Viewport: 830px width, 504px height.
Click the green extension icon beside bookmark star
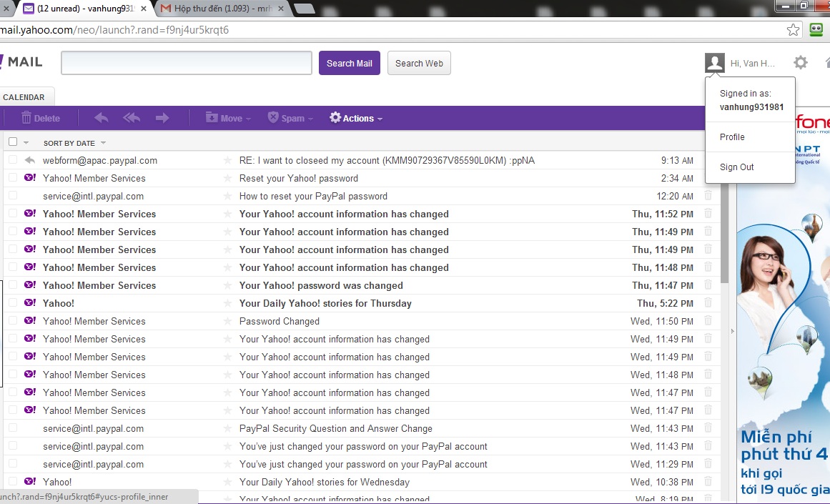pyautogui.click(x=817, y=29)
